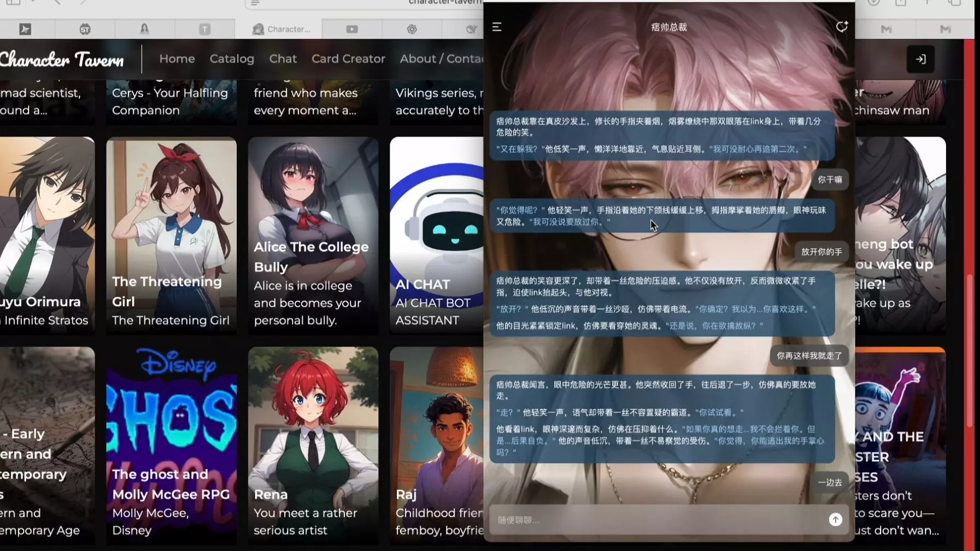Open The Threatening Girl character card
The height and width of the screenshot is (551, 980).
pyautogui.click(x=172, y=235)
